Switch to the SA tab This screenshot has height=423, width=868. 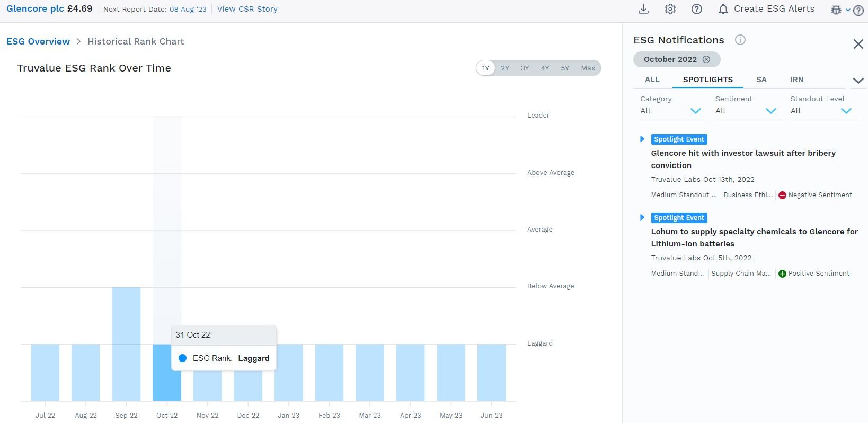pyautogui.click(x=761, y=80)
